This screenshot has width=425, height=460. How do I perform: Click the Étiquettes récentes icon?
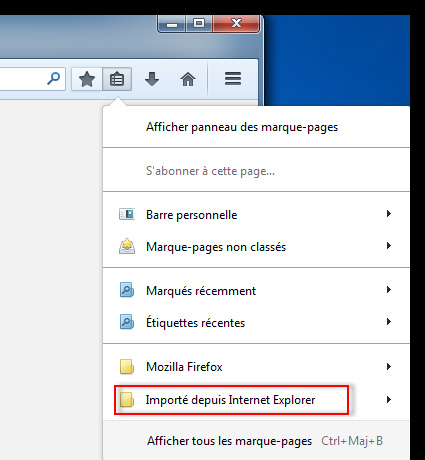[x=127, y=322]
